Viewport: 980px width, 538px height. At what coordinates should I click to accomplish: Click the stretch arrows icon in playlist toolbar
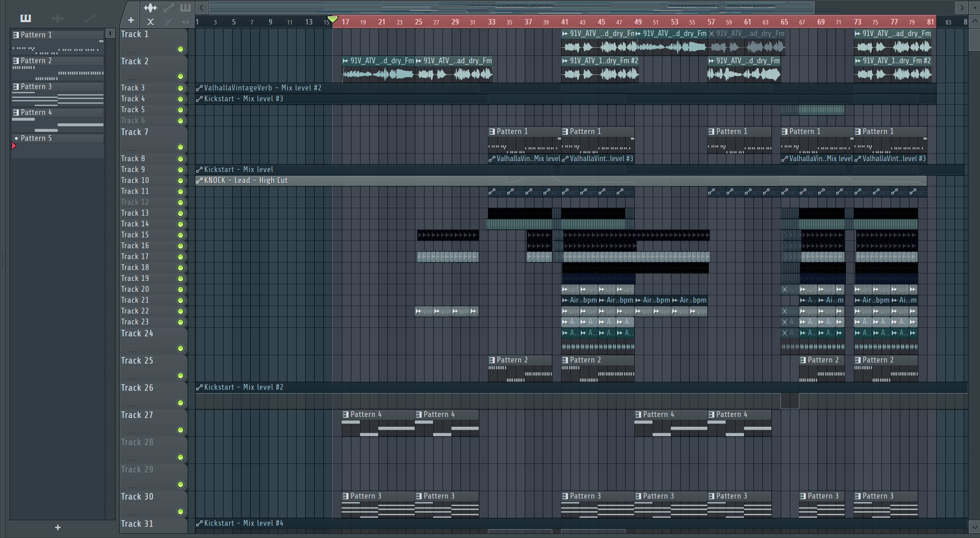click(x=185, y=22)
